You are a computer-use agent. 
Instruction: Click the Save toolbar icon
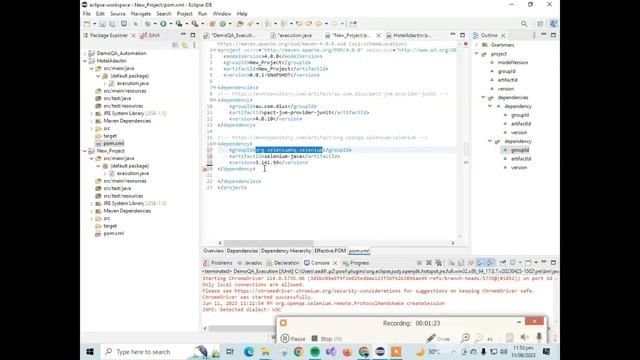point(102,24)
